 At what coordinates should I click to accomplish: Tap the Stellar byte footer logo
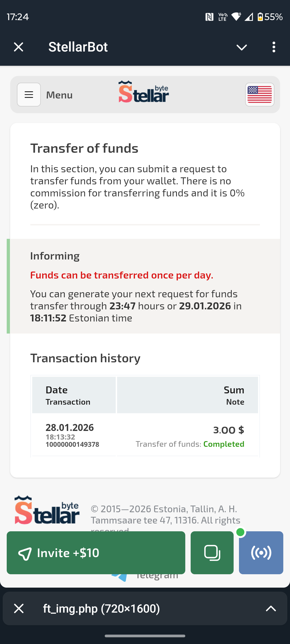[47, 510]
